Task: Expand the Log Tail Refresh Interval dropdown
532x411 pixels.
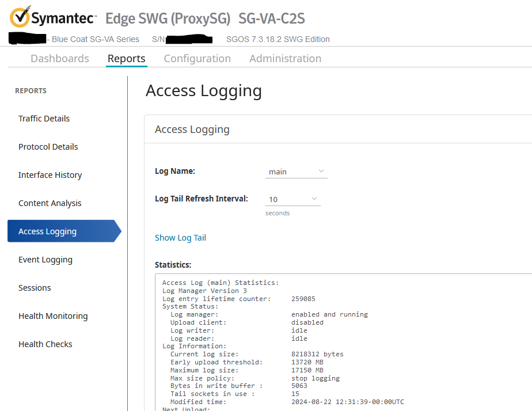Action: tap(292, 199)
